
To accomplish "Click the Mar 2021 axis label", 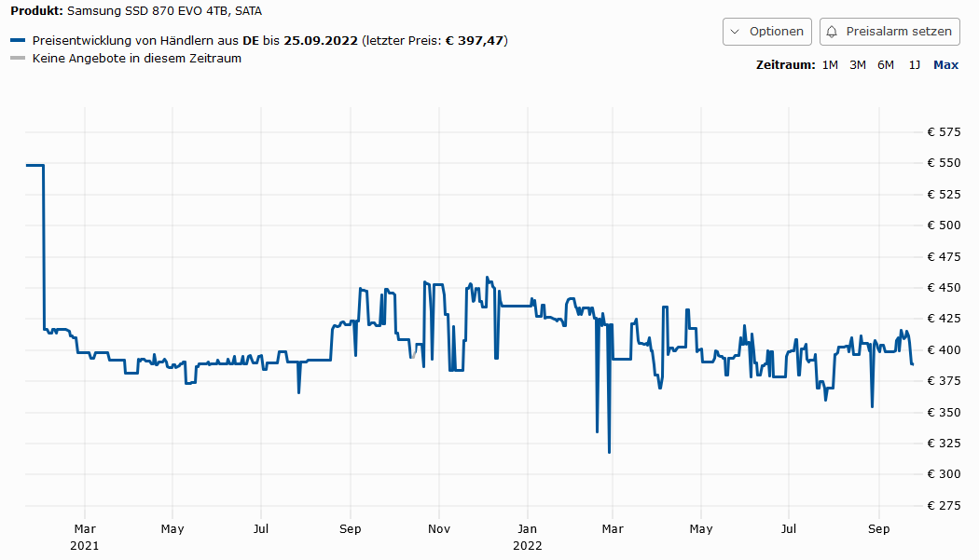I will tap(85, 537).
